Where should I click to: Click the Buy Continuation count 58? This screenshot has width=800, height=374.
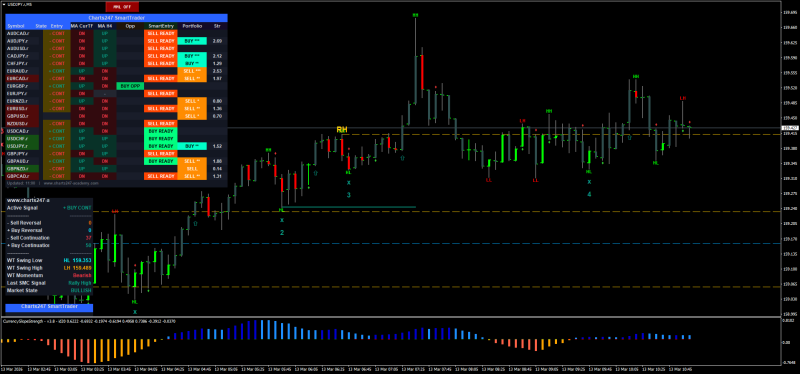pos(89,245)
